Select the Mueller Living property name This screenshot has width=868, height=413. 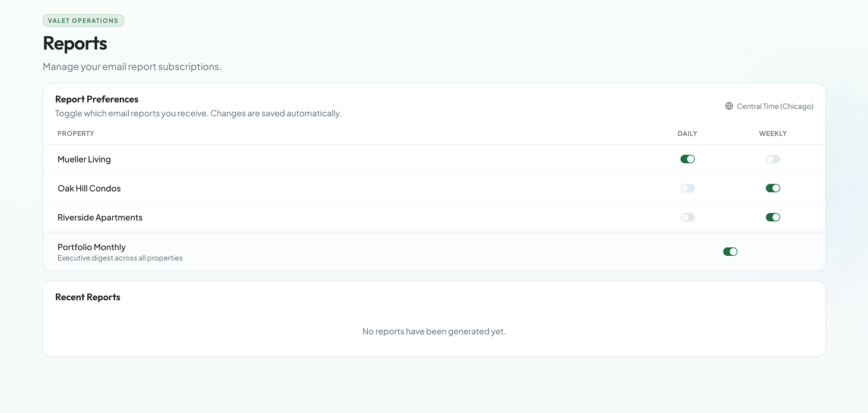(84, 159)
